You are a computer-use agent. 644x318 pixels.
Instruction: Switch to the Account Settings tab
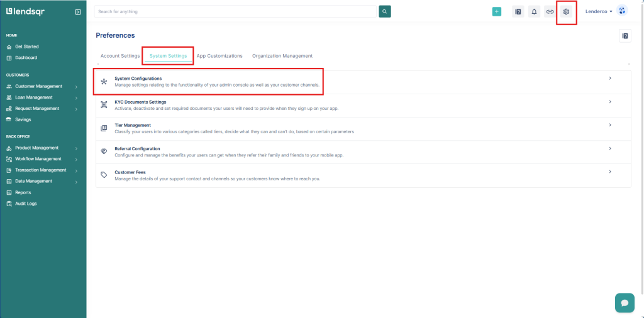pyautogui.click(x=119, y=56)
